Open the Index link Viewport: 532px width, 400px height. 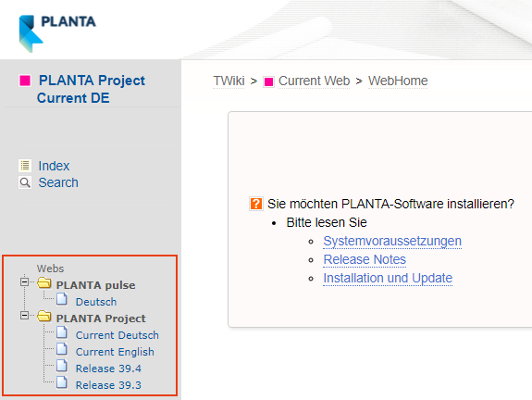tap(54, 166)
